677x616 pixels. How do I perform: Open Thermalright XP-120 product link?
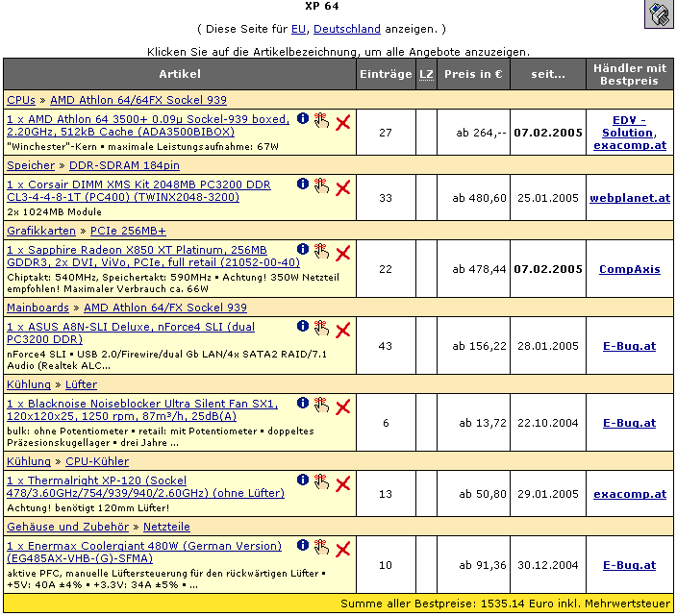[145, 486]
